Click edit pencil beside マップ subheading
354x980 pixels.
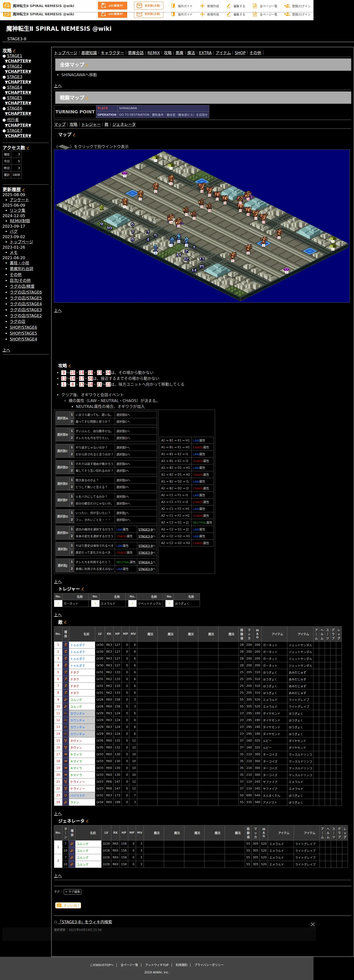click(x=74, y=135)
